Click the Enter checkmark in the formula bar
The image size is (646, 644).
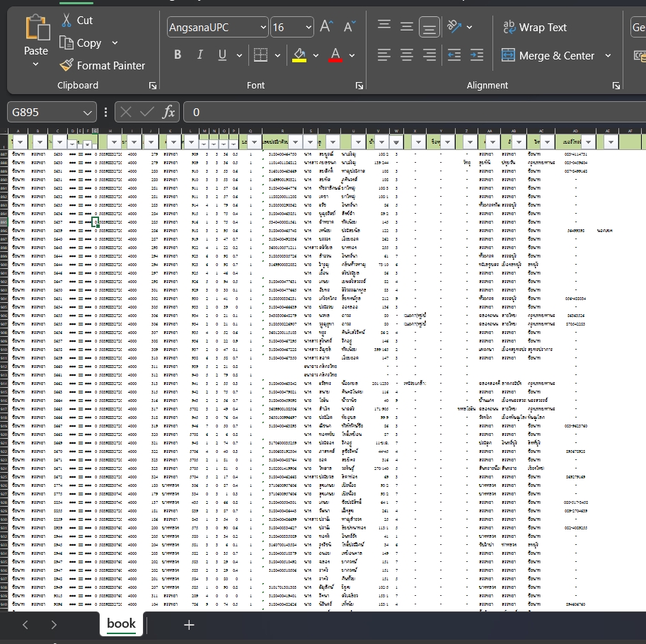(146, 112)
